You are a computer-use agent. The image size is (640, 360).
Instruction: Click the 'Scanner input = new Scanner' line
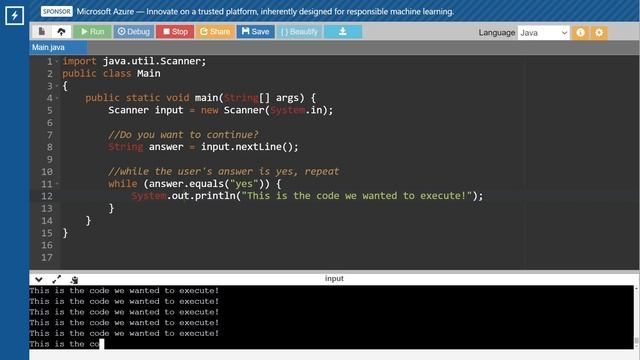pyautogui.click(x=221, y=110)
